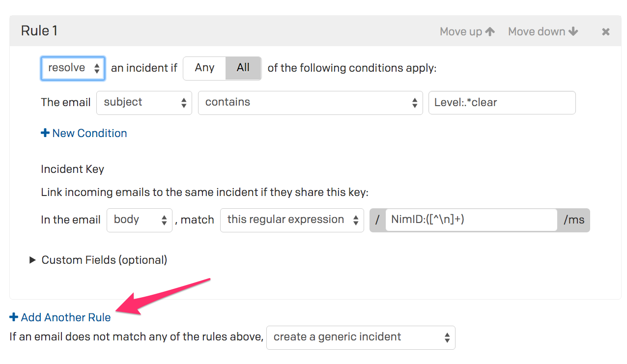627x364 pixels.
Task: Open the contains operator dropdown
Action: (310, 103)
